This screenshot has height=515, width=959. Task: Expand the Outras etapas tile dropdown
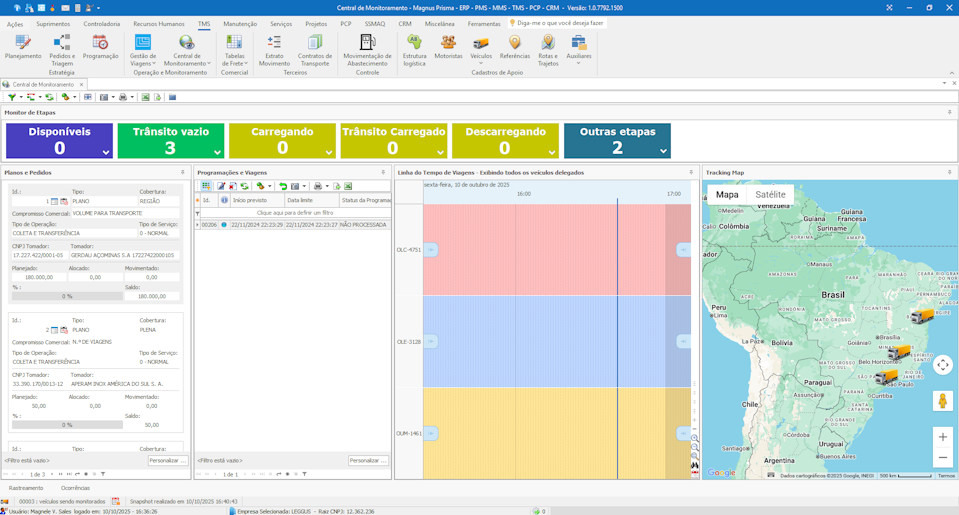(x=663, y=153)
